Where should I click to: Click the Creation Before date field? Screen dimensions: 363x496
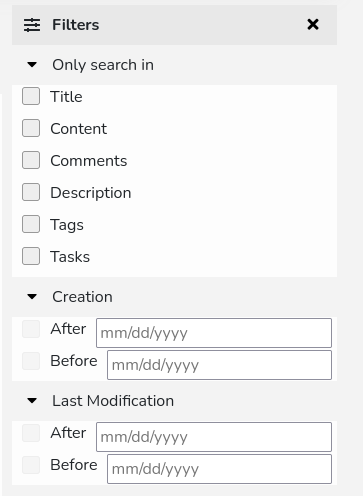(219, 365)
